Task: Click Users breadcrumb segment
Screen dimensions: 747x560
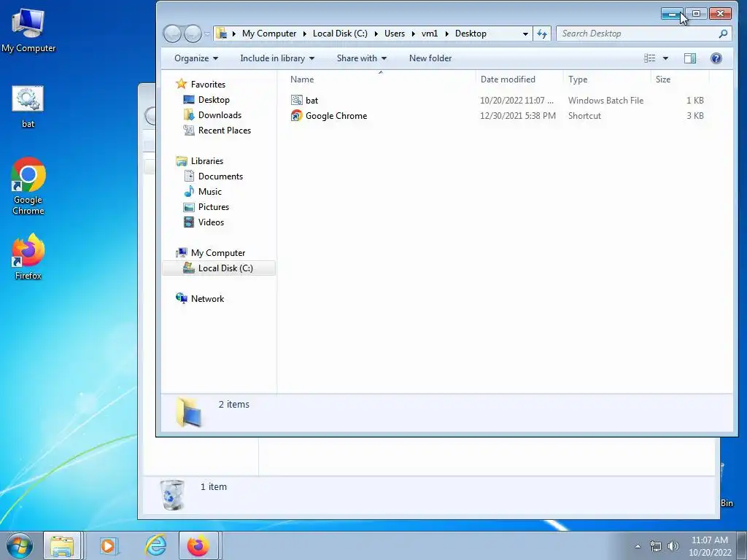Action: pyautogui.click(x=395, y=34)
